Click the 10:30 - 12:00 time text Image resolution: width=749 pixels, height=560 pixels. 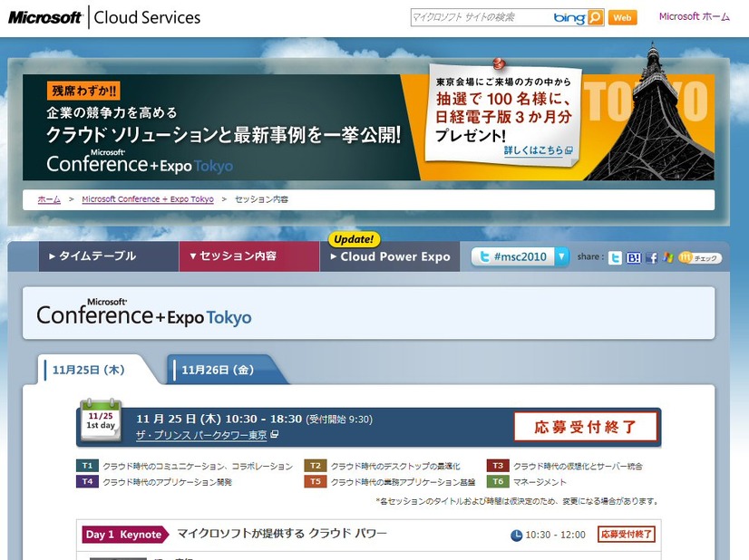coord(555,536)
